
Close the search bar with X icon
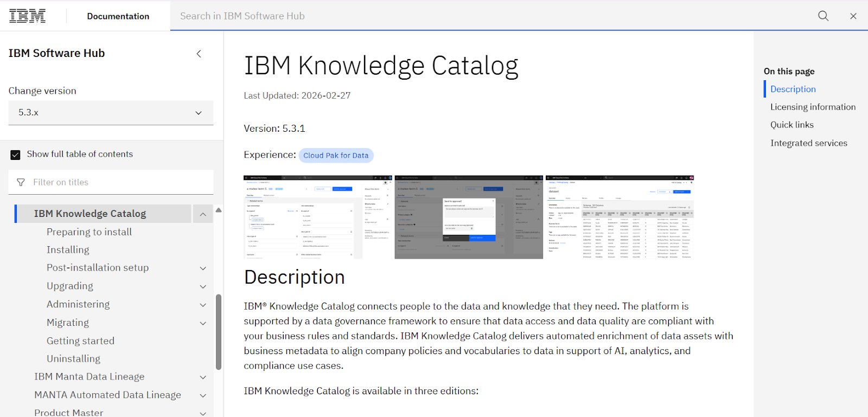pyautogui.click(x=853, y=16)
